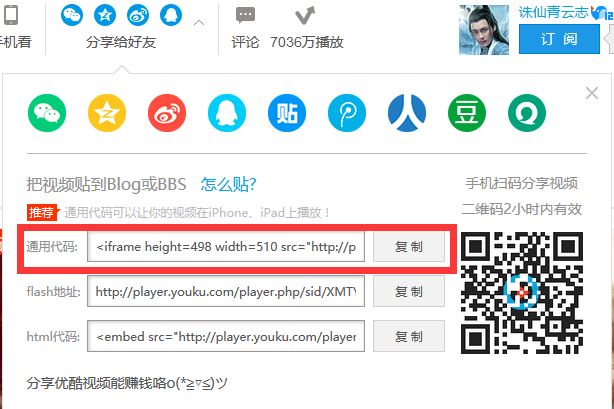The width and height of the screenshot is (614, 409).
Task: Click the 二维码2小时内有效 notice text
Action: click(x=522, y=209)
